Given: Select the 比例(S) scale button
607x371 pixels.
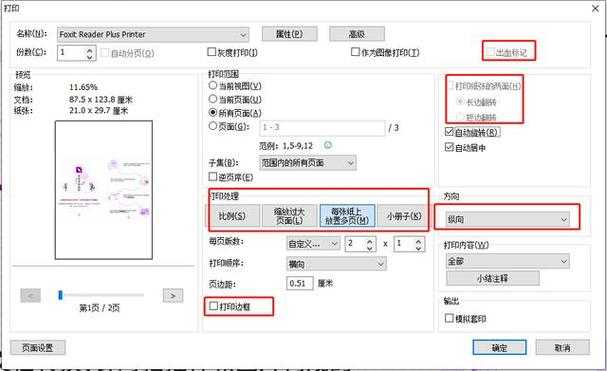Looking at the screenshot, I should tap(232, 216).
